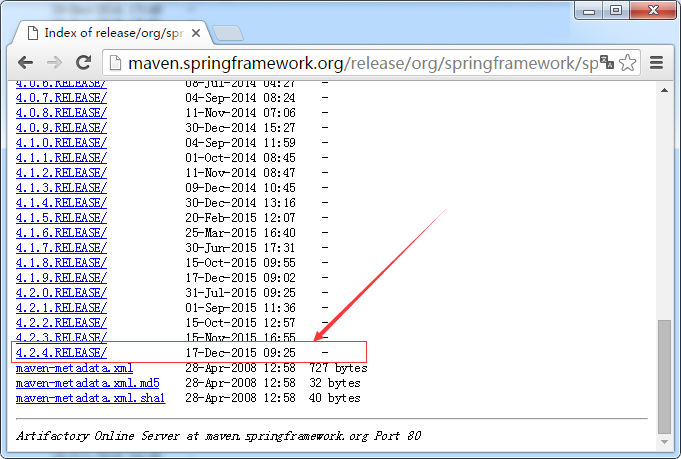Click the date 01-Oct-2014 08:45
The width and height of the screenshot is (681, 459).
coord(240,158)
